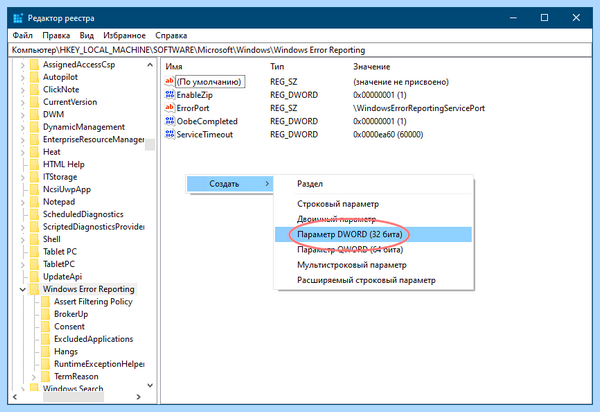Open the Правка menu
The image size is (600, 412).
56,36
